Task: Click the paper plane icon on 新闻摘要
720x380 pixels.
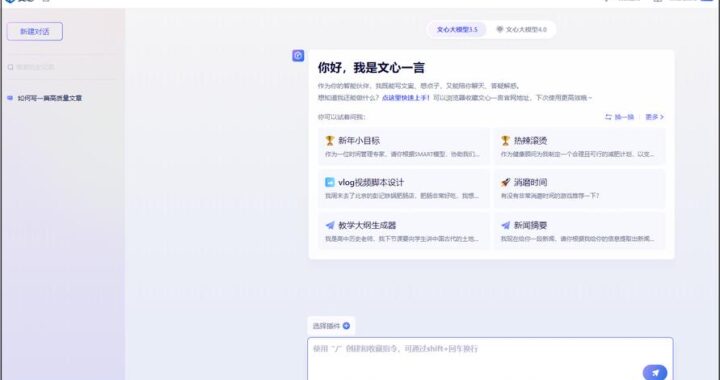Action: [x=506, y=225]
